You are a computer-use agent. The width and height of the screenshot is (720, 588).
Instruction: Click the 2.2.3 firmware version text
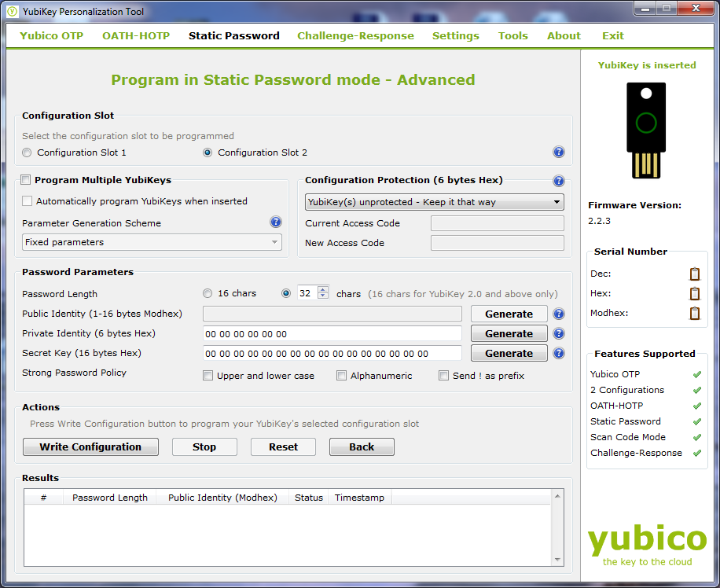[599, 221]
